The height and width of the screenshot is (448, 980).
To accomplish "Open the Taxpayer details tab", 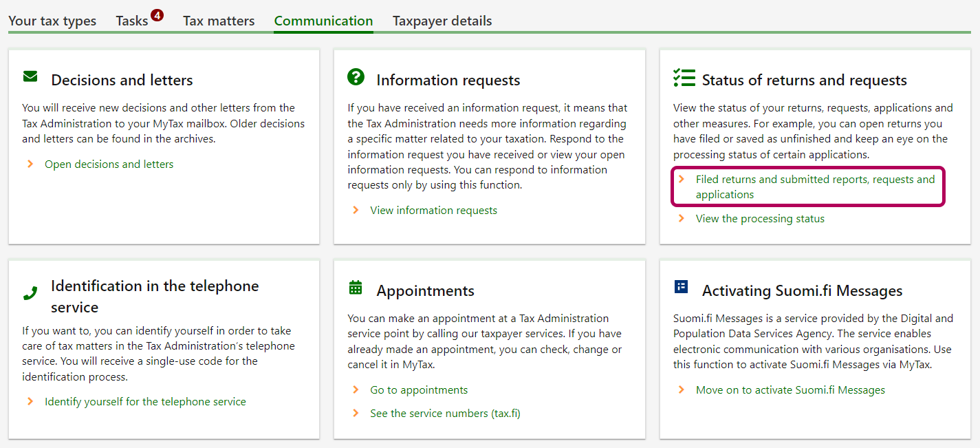I will point(442,21).
